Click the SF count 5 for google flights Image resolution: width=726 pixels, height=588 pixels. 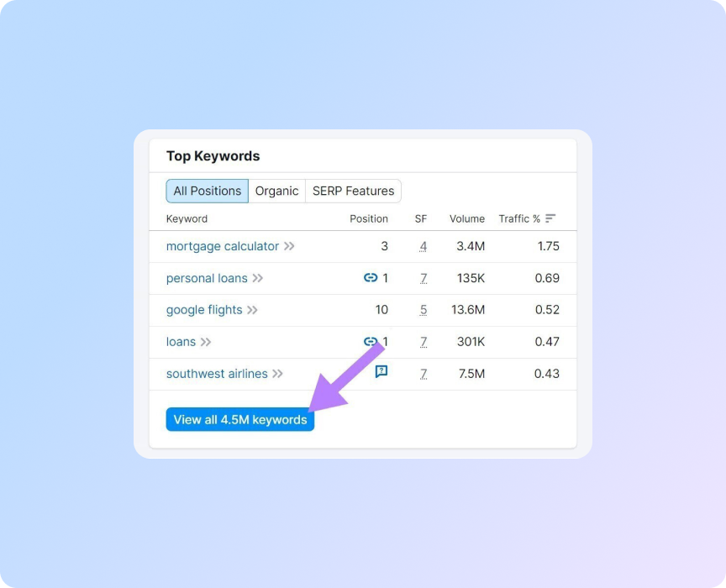click(x=423, y=310)
